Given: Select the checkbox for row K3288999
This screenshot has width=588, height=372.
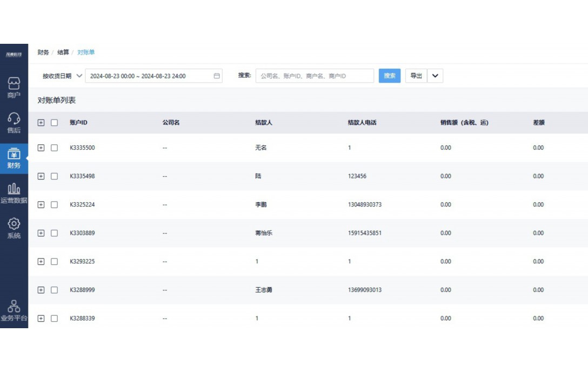Looking at the screenshot, I should pos(54,290).
